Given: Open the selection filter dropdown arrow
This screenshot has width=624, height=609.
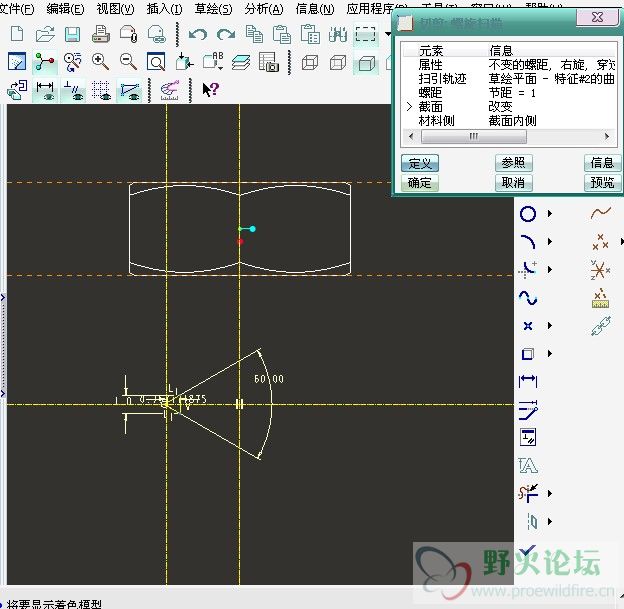Looking at the screenshot, I should pyautogui.click(x=388, y=34).
